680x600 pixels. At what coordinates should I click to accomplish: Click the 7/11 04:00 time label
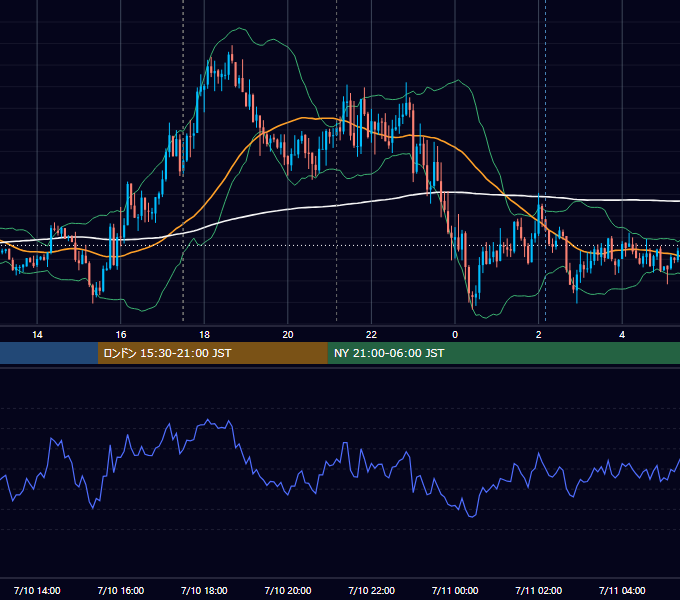click(622, 590)
